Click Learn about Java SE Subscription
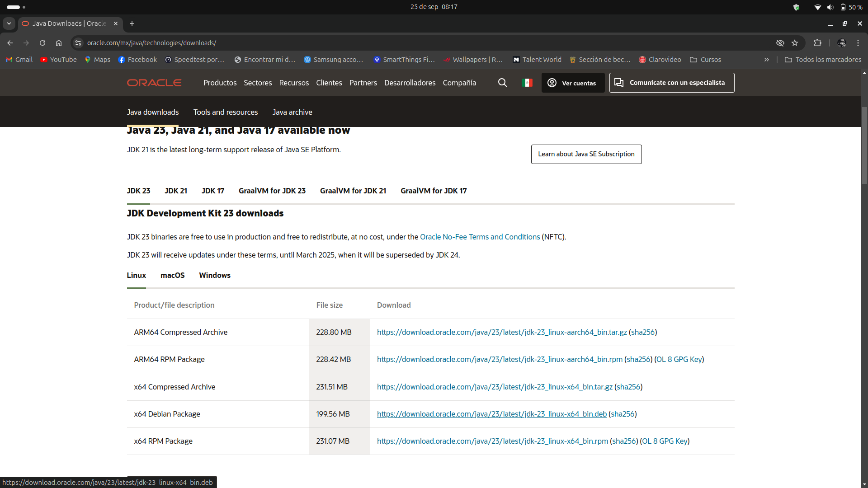 586,154
